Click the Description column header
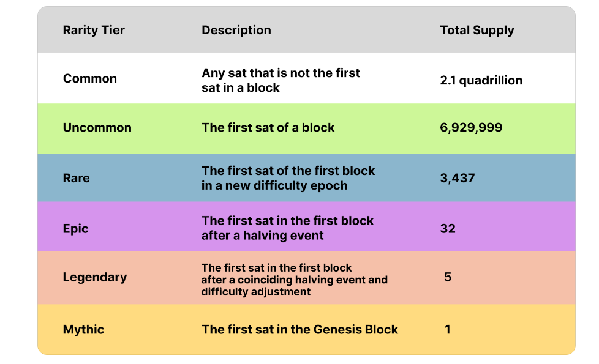The image size is (599, 364). point(236,30)
